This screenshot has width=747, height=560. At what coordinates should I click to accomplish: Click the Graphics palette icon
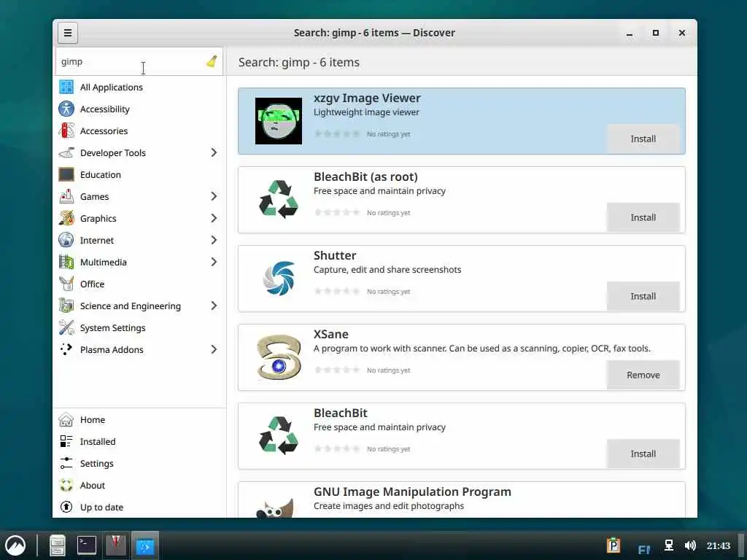(66, 218)
